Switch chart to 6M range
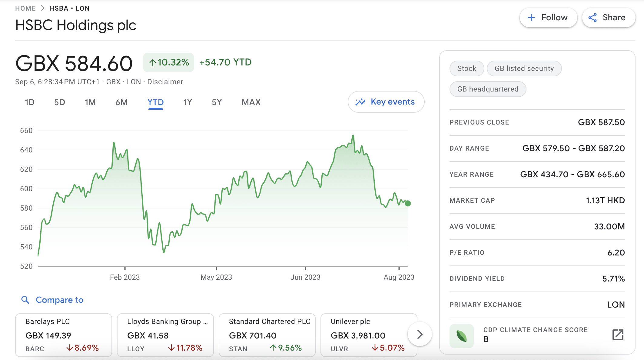644x360 pixels. coord(121,102)
